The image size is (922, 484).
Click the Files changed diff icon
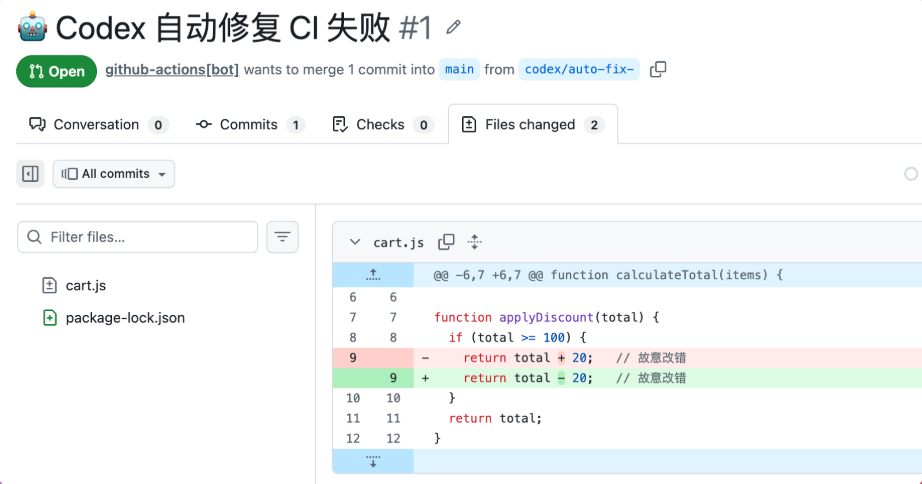[469, 124]
